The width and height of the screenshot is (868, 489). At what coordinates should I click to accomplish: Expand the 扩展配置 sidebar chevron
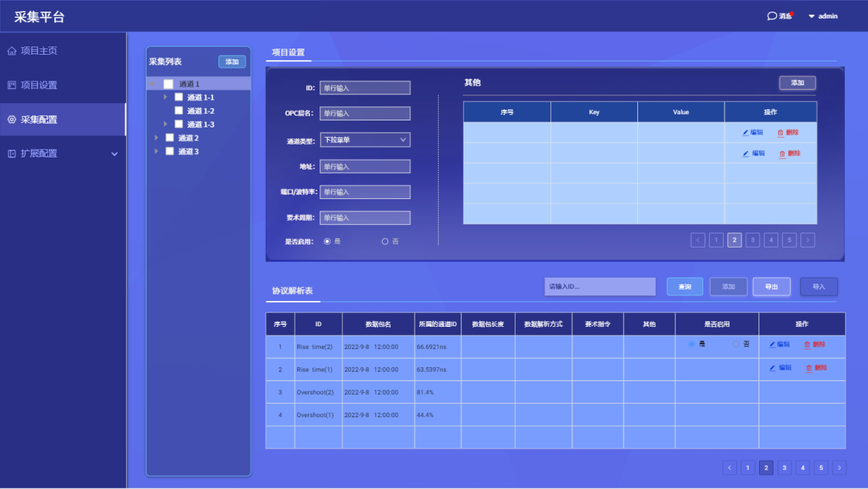(x=114, y=155)
